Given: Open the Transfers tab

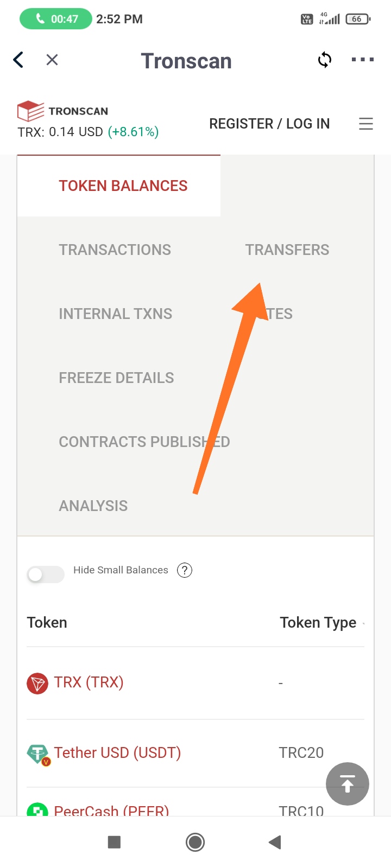Looking at the screenshot, I should click(287, 250).
